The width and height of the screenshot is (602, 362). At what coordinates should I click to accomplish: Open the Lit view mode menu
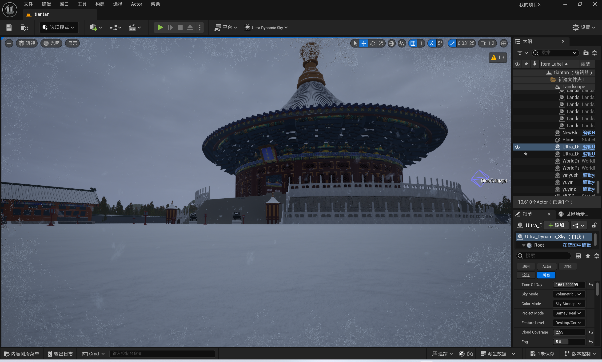tap(51, 43)
